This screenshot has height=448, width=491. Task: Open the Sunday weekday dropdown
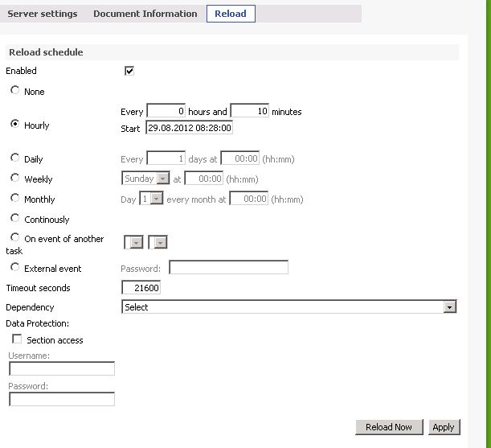(x=145, y=179)
